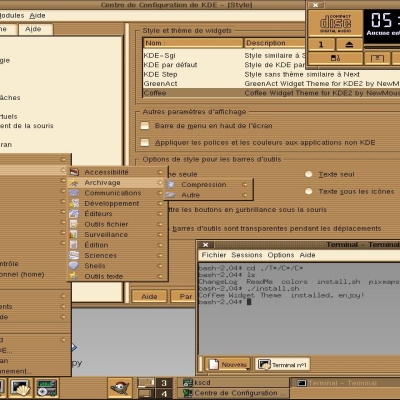The height and width of the screenshot is (400, 400).
Task: Select the 'GreenAct' style row
Action: point(271,83)
